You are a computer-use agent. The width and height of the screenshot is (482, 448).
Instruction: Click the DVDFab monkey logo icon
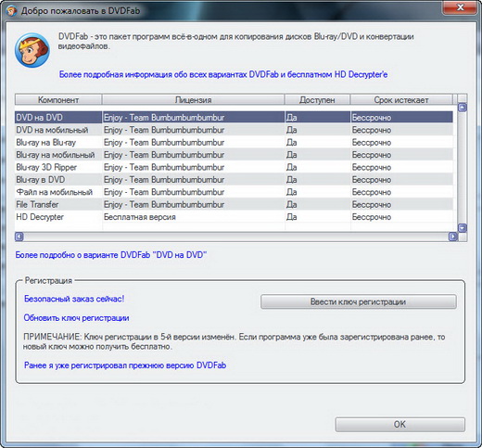tap(32, 50)
